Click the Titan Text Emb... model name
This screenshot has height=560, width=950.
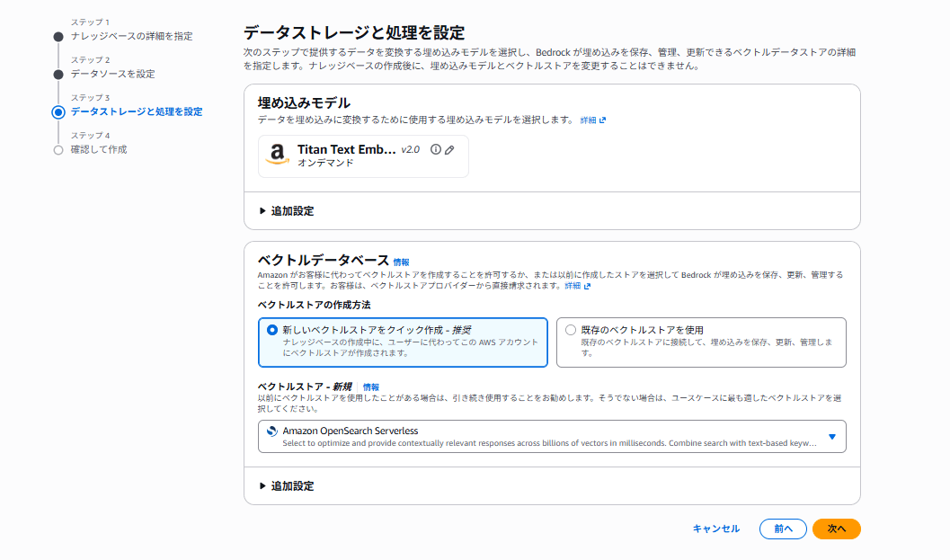[346, 149]
